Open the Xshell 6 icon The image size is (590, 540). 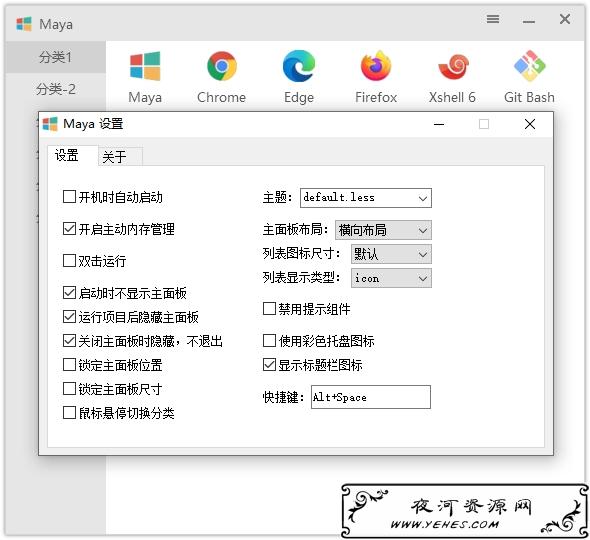[453, 66]
